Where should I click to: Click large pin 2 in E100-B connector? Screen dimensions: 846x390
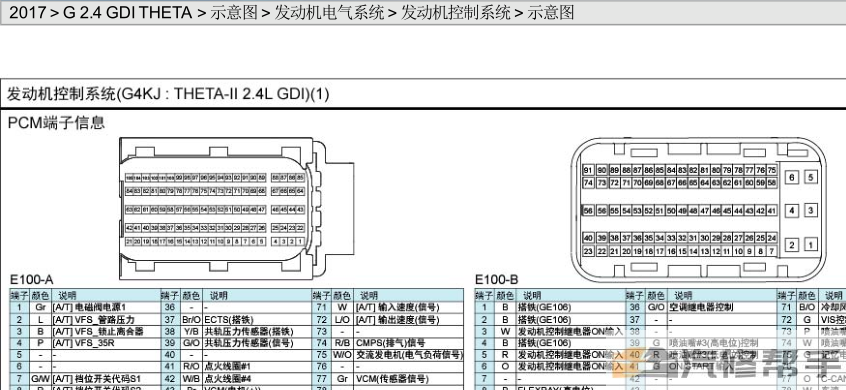pyautogui.click(x=792, y=245)
